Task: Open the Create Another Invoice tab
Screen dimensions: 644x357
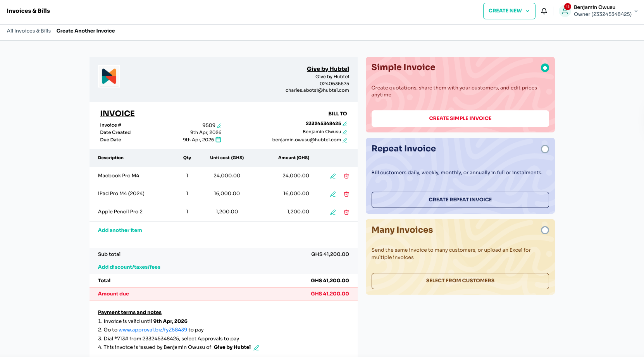Action: (x=86, y=31)
